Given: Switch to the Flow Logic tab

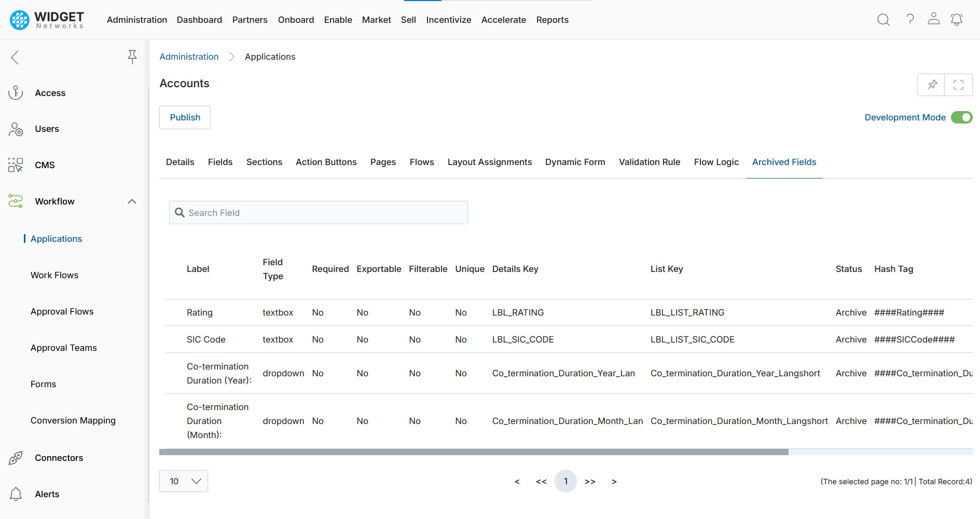Looking at the screenshot, I should tap(716, 162).
